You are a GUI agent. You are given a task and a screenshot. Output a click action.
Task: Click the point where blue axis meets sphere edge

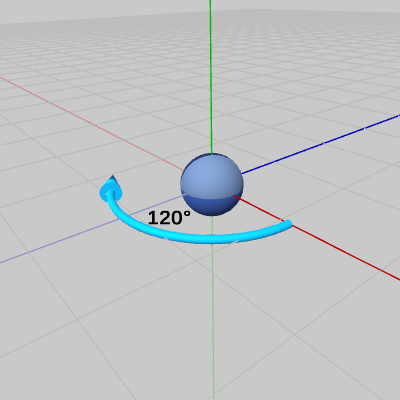coord(242,174)
